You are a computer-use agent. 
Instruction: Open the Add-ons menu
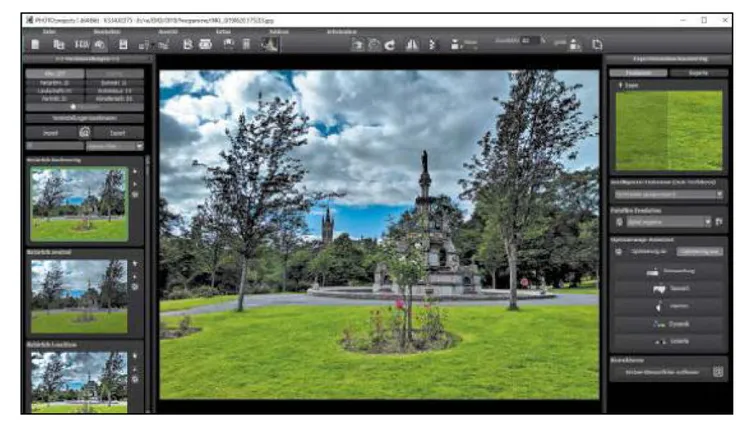(x=279, y=32)
